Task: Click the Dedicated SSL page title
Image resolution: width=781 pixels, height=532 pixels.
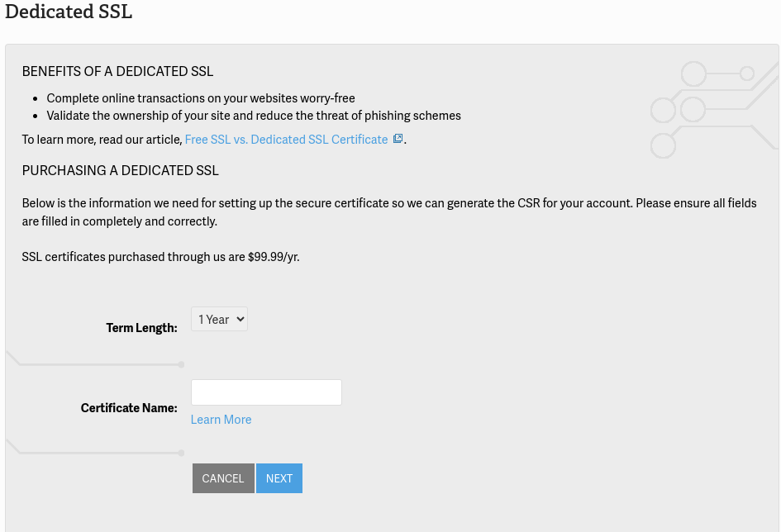Action: click(x=69, y=12)
